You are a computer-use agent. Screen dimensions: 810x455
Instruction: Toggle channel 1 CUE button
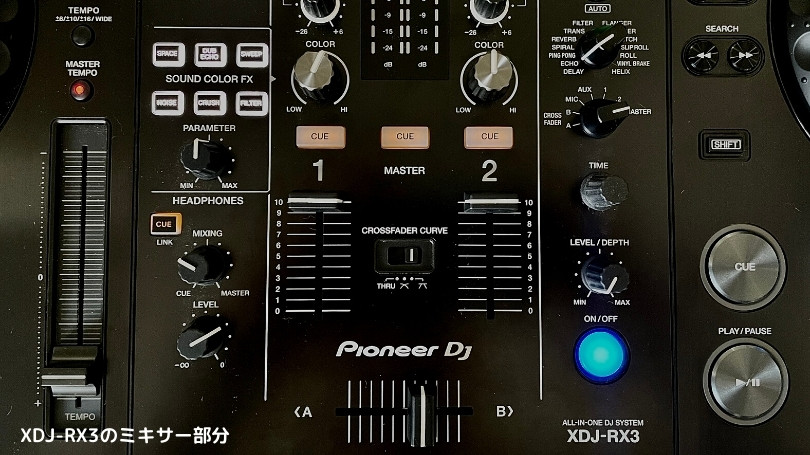[x=320, y=136]
